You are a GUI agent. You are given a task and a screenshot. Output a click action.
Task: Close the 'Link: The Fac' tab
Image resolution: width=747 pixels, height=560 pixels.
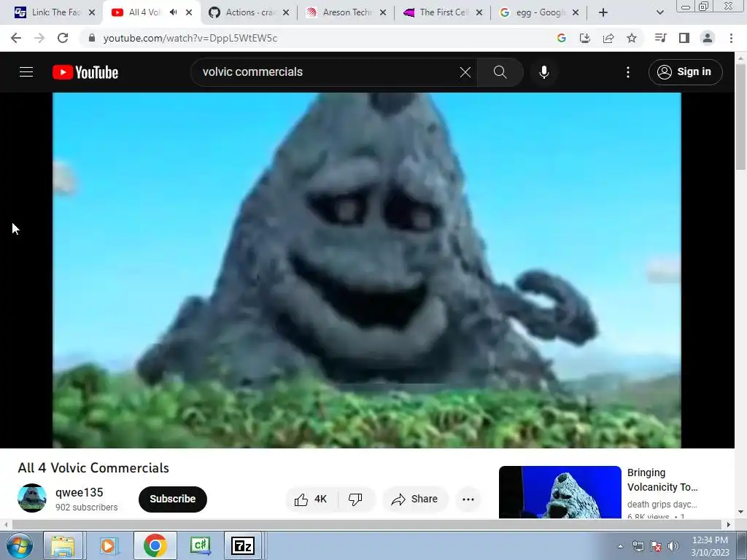(x=92, y=12)
